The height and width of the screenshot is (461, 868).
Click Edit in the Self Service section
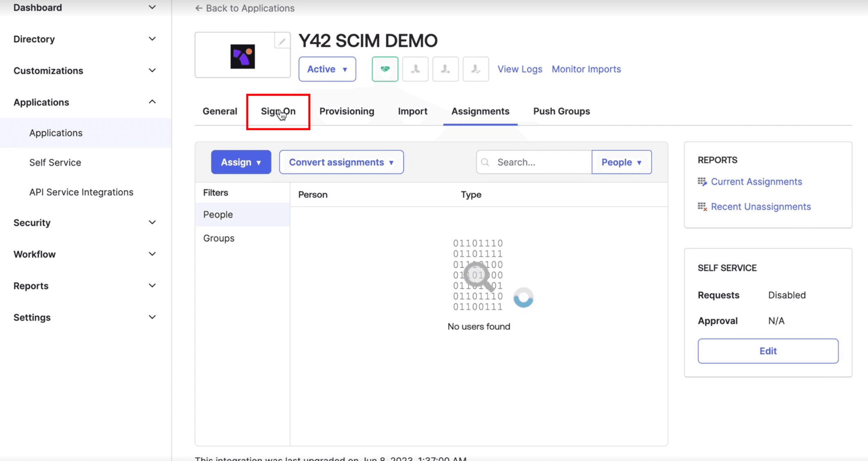767,351
